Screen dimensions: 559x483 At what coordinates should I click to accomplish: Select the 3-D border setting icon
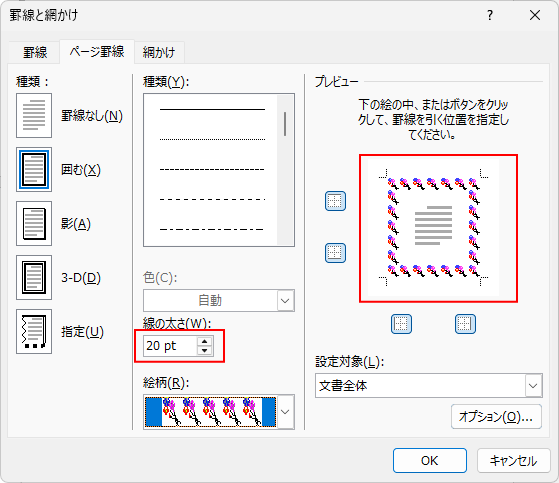34,277
